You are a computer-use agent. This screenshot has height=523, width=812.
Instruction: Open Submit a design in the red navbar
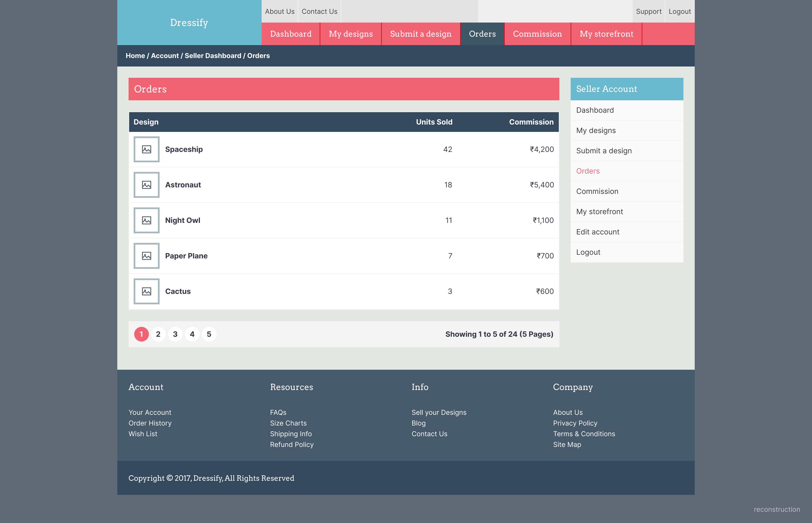pyautogui.click(x=421, y=34)
